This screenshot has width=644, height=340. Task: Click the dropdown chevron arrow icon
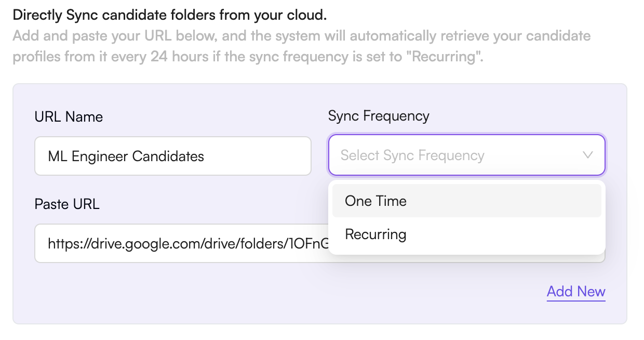click(587, 154)
